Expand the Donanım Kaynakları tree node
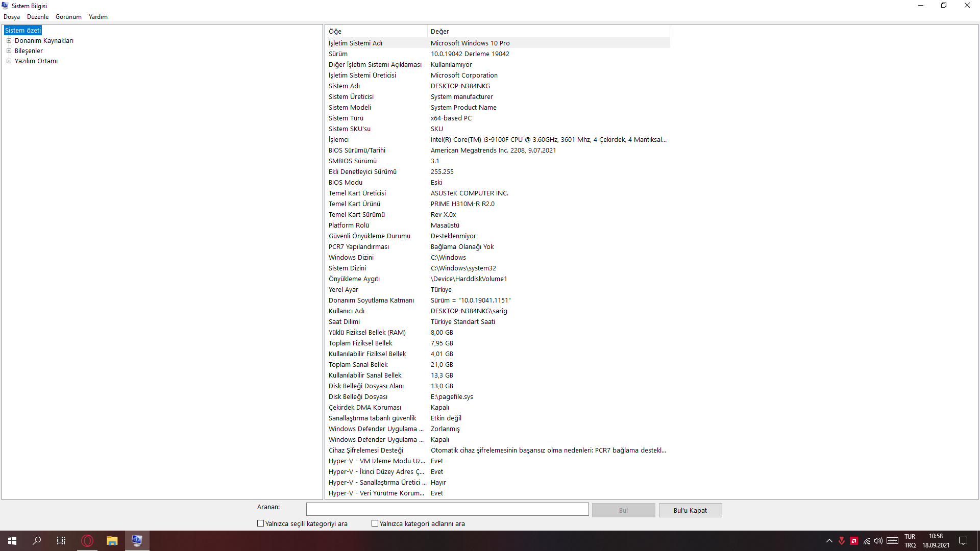980x551 pixels. coord(9,41)
